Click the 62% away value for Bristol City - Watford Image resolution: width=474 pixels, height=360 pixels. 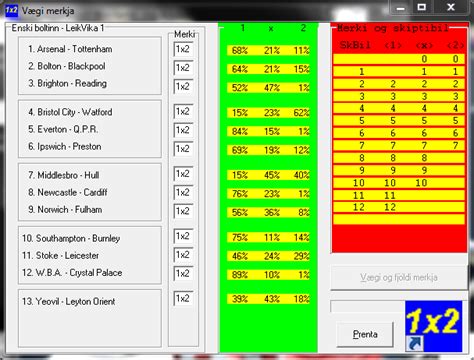click(x=301, y=113)
